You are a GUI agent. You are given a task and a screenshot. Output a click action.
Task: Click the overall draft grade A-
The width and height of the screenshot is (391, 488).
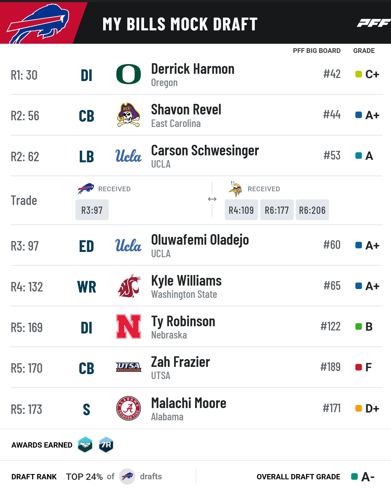[x=368, y=477]
